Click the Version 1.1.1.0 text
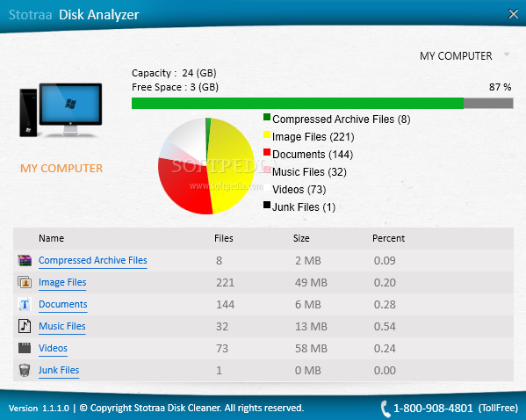 click(39, 409)
